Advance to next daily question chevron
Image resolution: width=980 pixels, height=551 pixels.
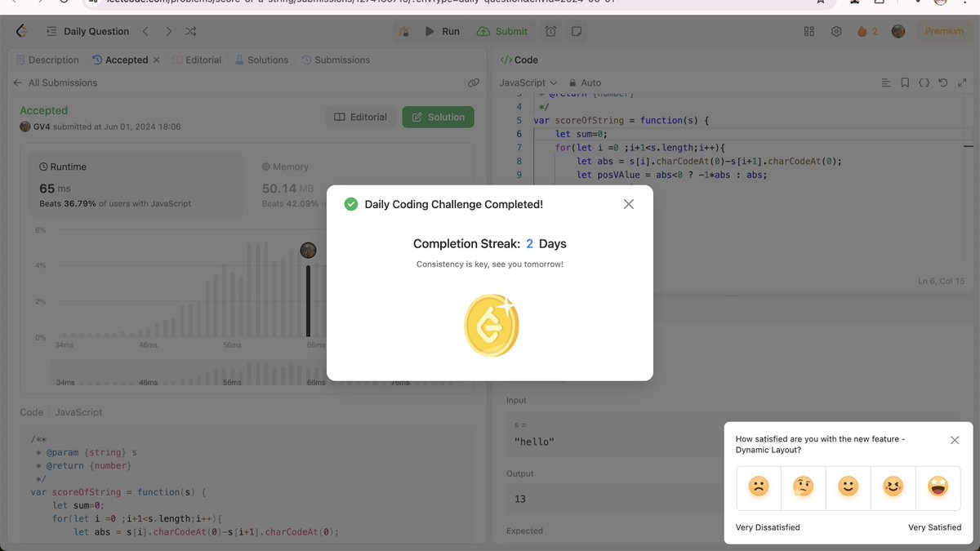click(168, 31)
